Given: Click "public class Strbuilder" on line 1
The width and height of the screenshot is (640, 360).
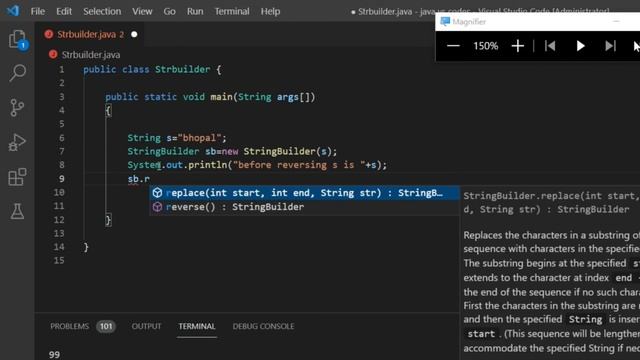Looking at the screenshot, I should pyautogui.click(x=147, y=69).
